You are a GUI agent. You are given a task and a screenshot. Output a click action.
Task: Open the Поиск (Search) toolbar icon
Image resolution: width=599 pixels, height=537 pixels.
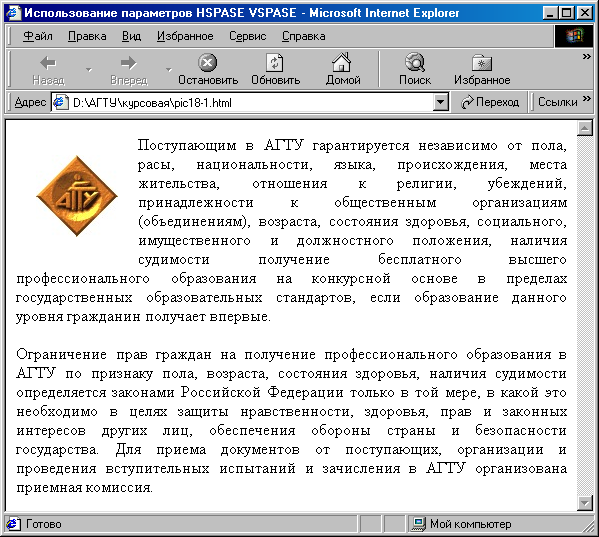click(x=415, y=62)
